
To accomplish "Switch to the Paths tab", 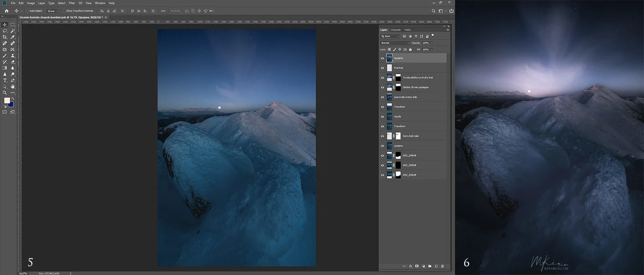I will pyautogui.click(x=408, y=30).
